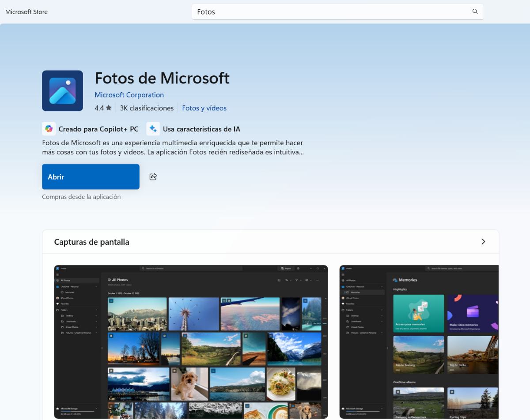Click the AI sparkle features icon
The height and width of the screenshot is (420, 530).
coord(153,129)
